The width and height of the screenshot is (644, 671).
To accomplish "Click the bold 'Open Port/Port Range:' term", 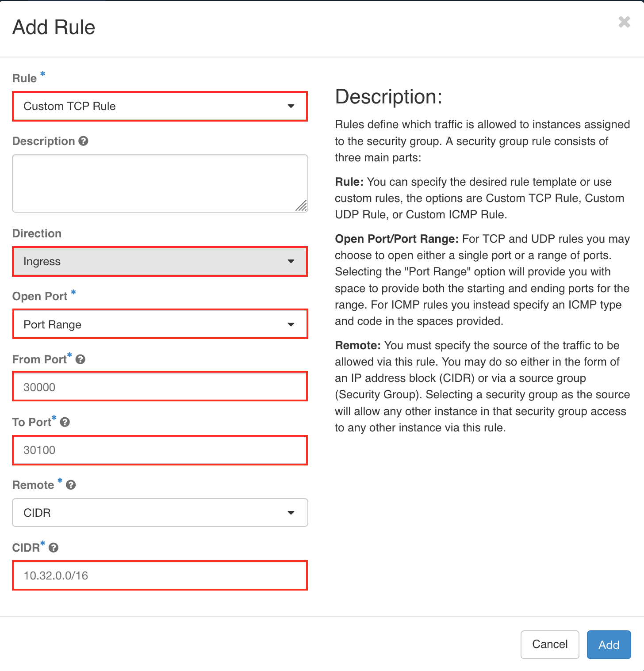I will (x=397, y=239).
